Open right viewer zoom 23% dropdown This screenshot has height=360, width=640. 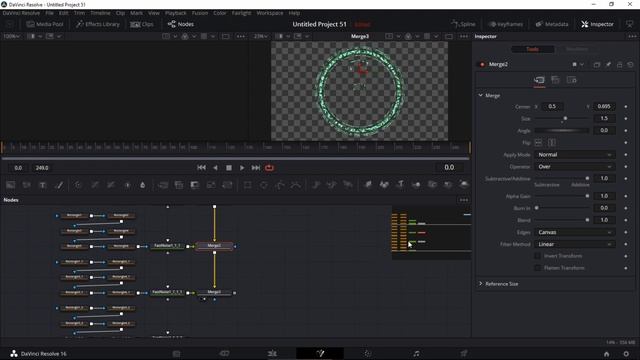(x=261, y=36)
